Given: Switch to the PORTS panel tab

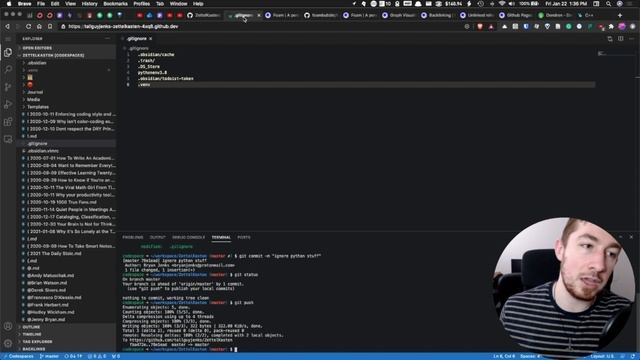Looking at the screenshot, I should click(x=244, y=237).
